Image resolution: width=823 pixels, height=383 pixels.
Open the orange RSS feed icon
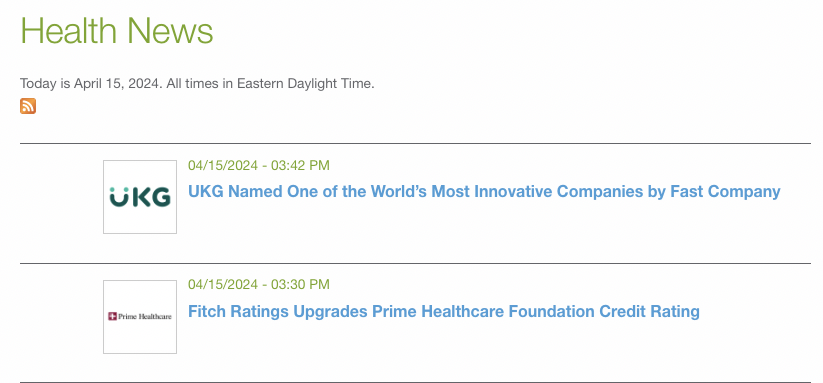pyautogui.click(x=28, y=106)
